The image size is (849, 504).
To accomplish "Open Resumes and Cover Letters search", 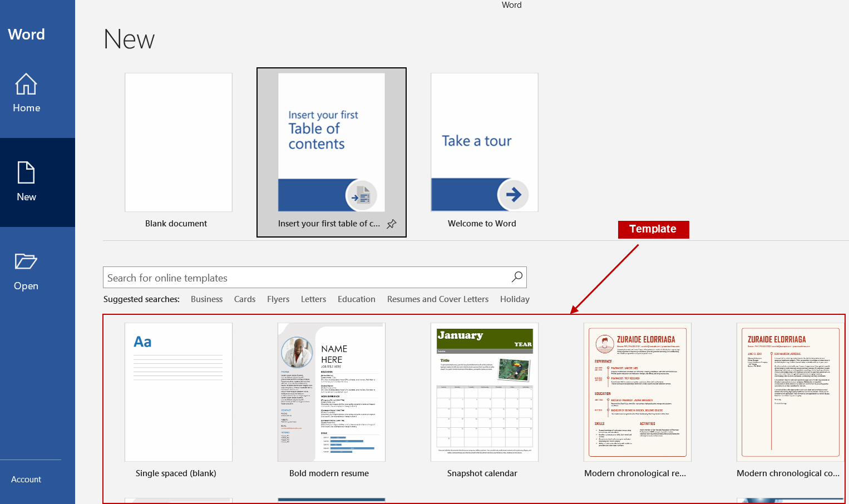I will tap(438, 299).
